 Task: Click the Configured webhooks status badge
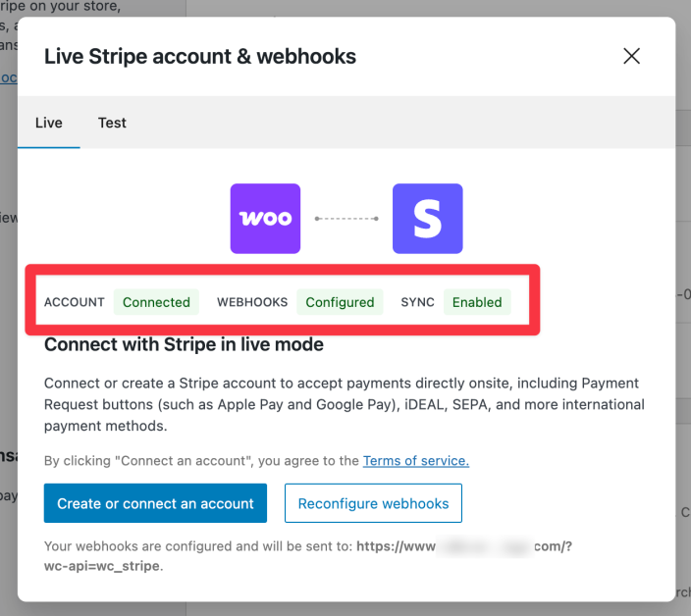[x=340, y=302]
